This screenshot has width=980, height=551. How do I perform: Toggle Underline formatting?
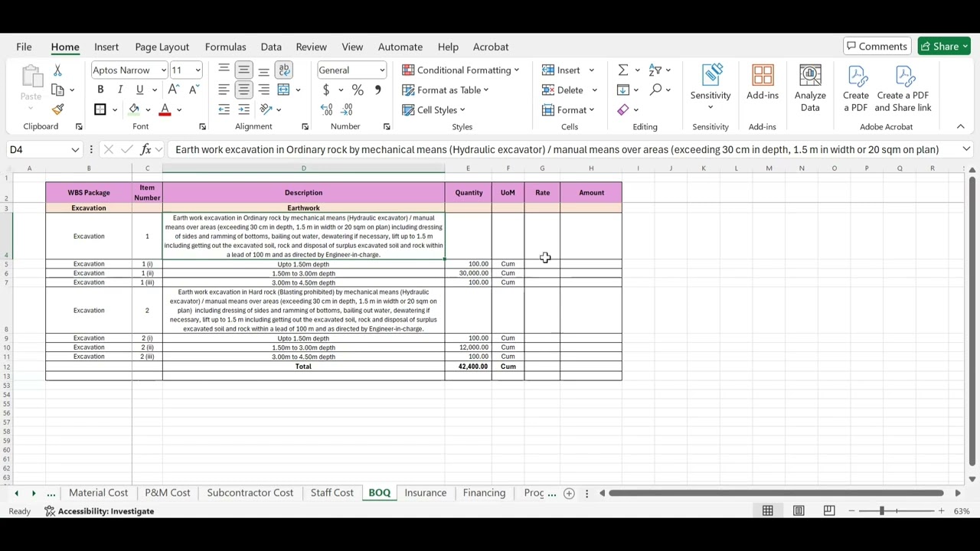tap(139, 90)
